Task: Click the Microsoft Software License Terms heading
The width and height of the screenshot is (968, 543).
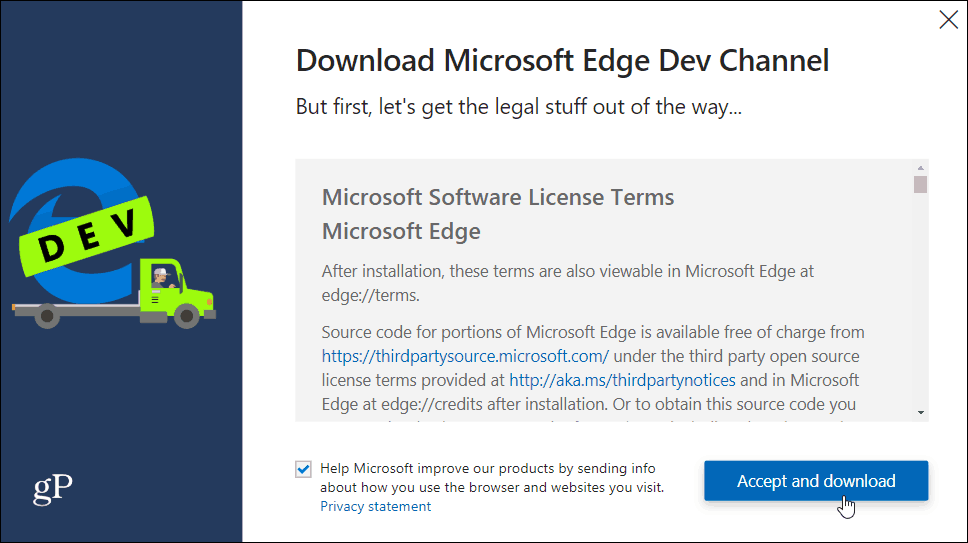Action: click(x=498, y=197)
